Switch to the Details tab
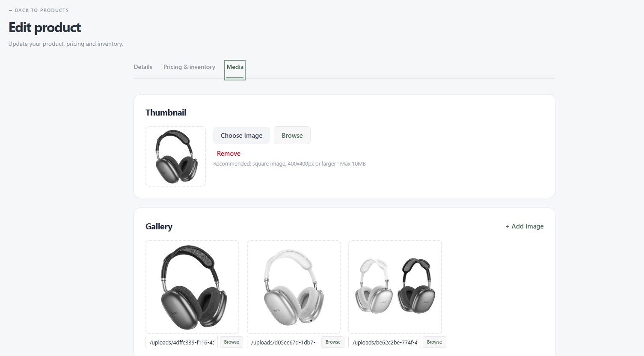 click(x=143, y=67)
